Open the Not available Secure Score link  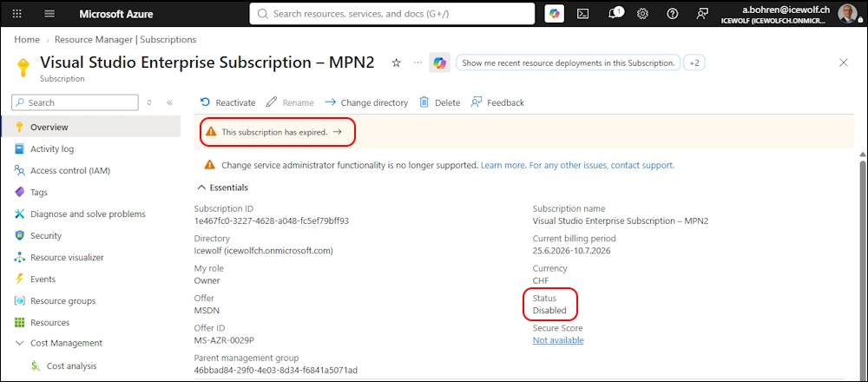click(x=558, y=340)
